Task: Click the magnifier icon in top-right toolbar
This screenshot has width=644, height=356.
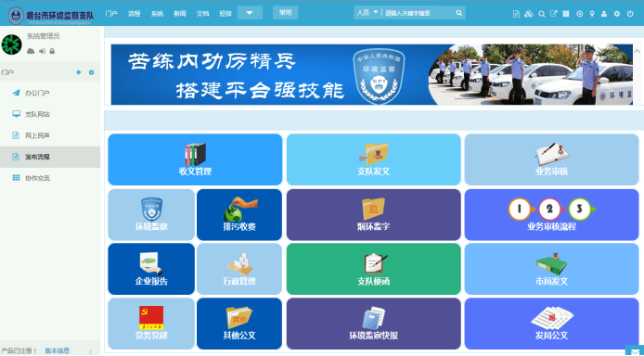Action: [542, 14]
